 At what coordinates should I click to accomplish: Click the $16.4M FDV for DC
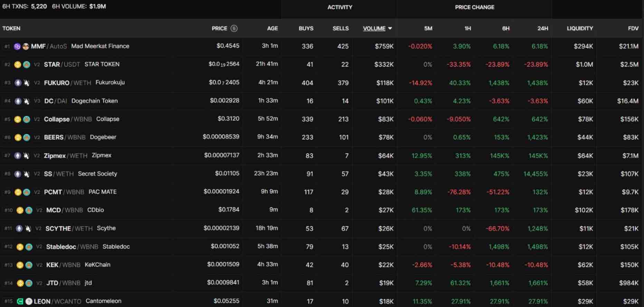coord(628,101)
